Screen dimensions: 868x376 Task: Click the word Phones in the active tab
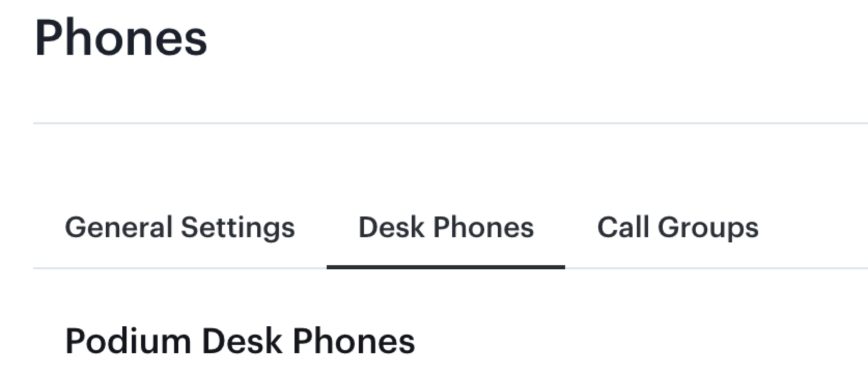pyautogui.click(x=483, y=227)
